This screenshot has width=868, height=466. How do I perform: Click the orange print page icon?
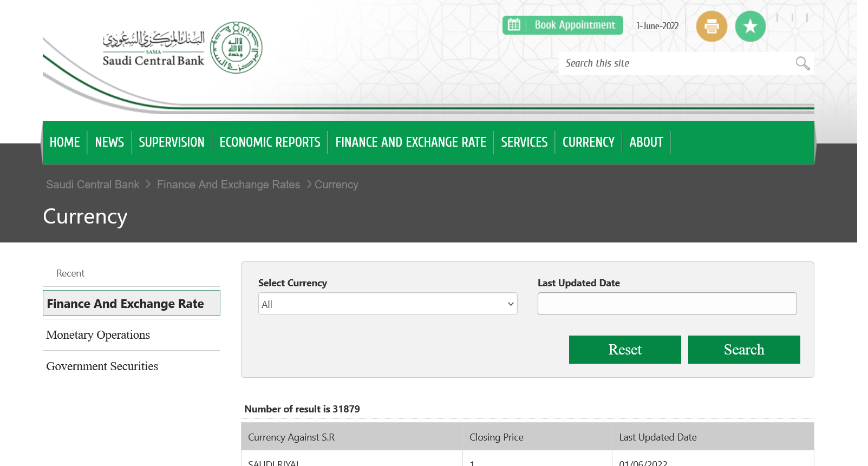711,26
